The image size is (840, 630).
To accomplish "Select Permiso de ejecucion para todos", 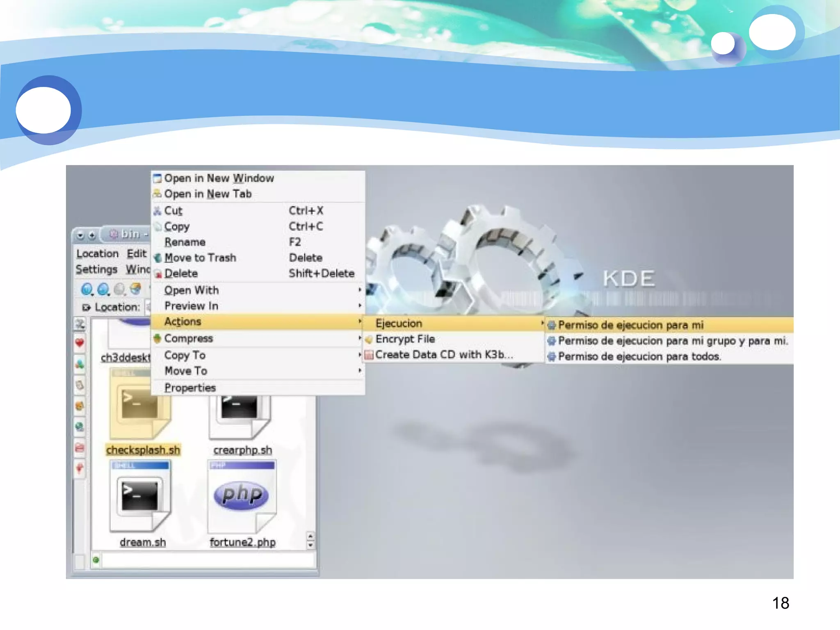I will pos(639,357).
